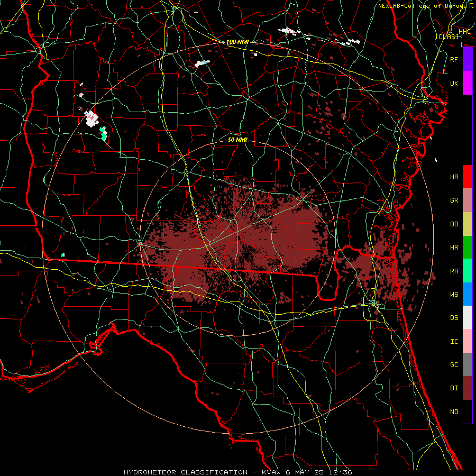Pick the yellow BD legend swatch

coord(467,224)
